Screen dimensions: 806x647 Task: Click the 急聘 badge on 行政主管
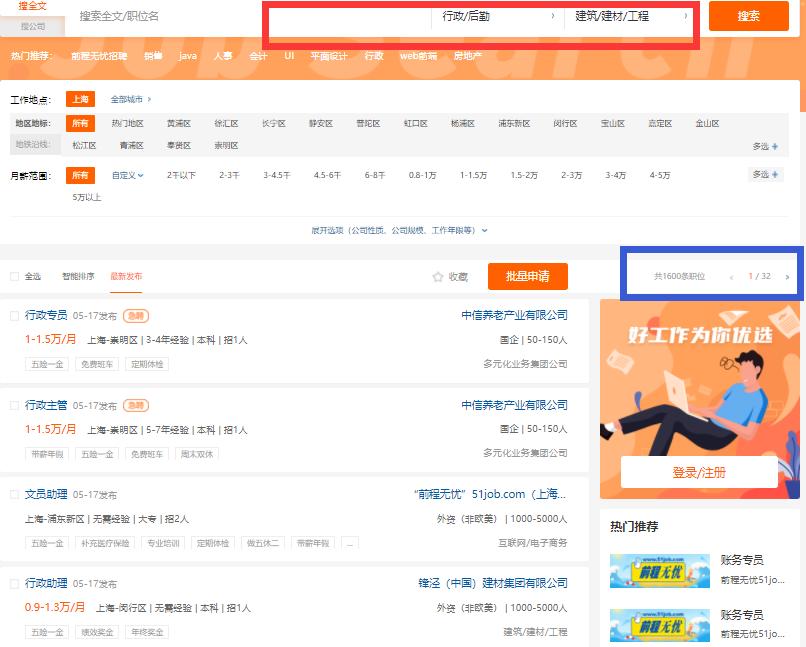coord(136,405)
